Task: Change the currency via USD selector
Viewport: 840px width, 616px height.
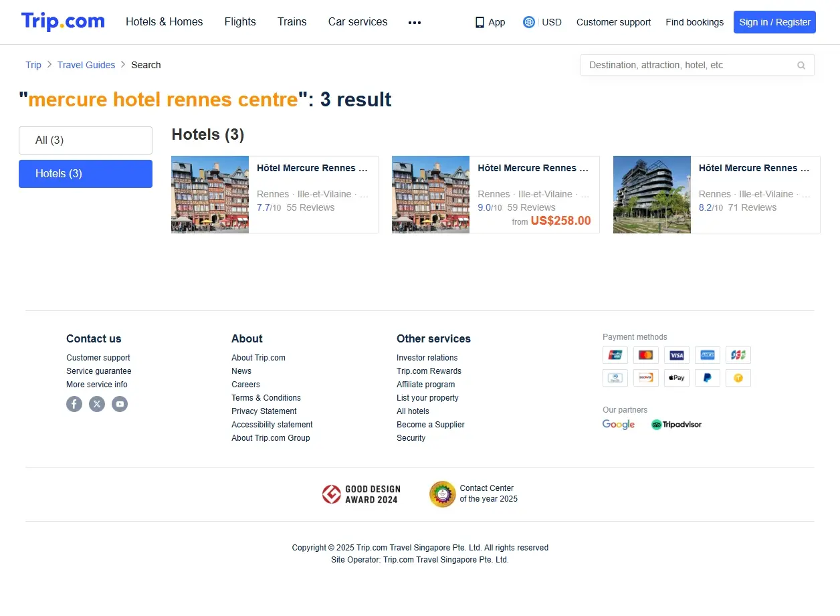Action: tap(542, 22)
